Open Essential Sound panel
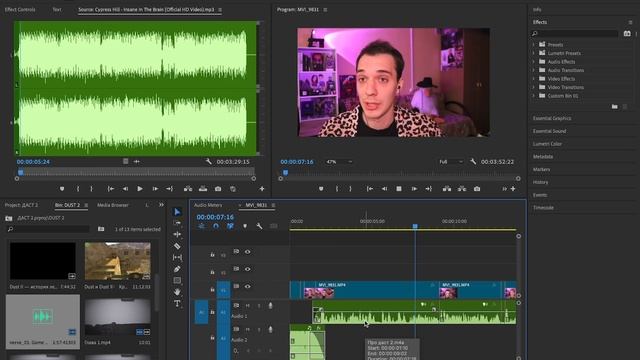The height and width of the screenshot is (360, 640). coord(549,131)
